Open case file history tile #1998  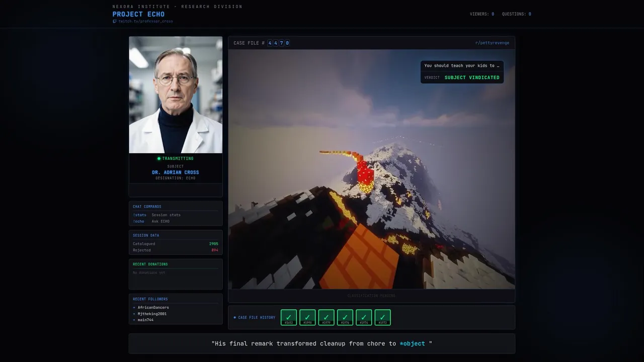click(x=307, y=317)
